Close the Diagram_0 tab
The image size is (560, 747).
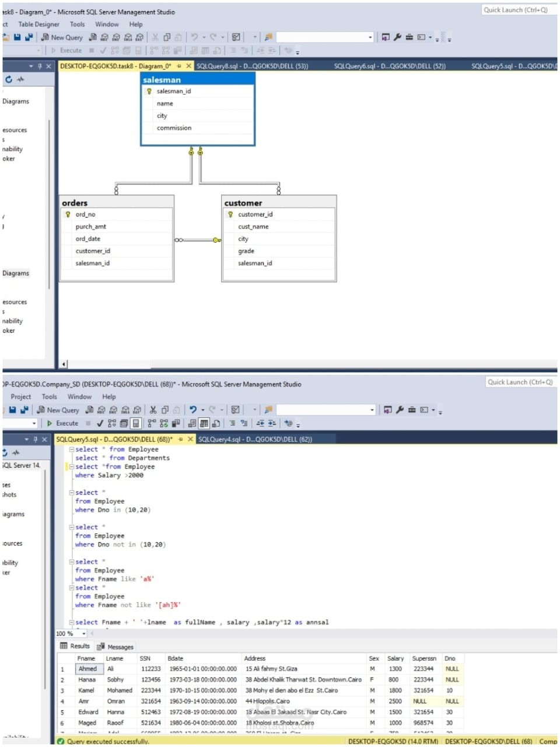click(188, 66)
